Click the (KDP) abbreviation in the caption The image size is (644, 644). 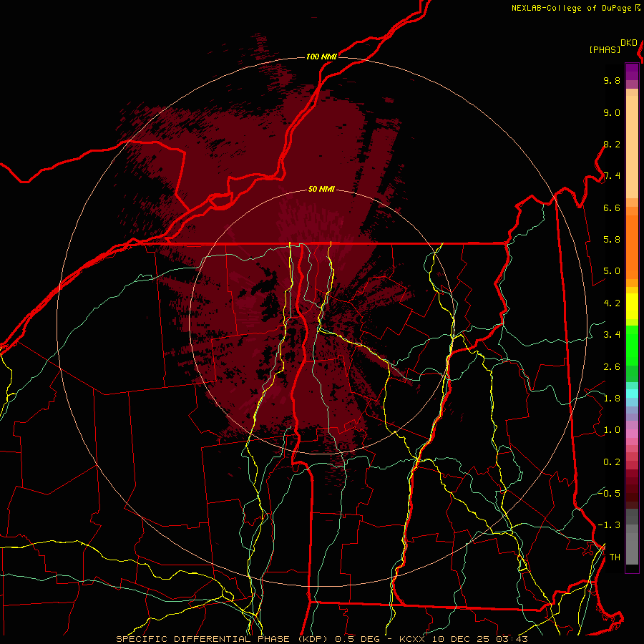313,639
